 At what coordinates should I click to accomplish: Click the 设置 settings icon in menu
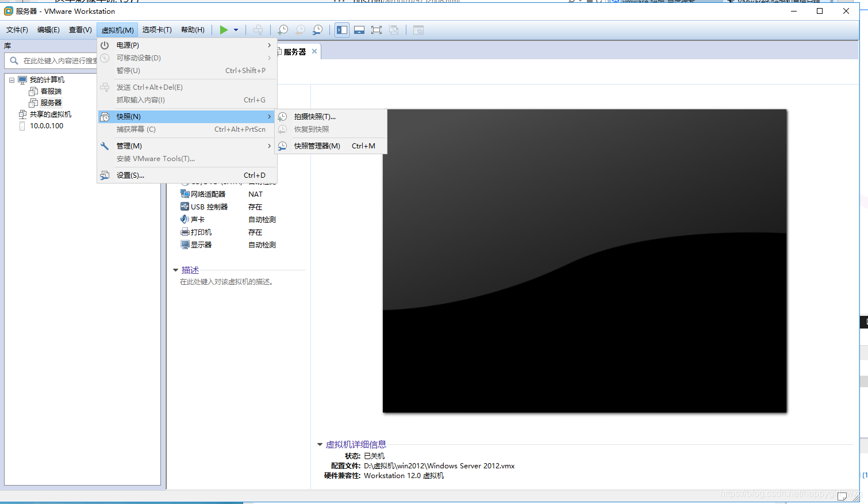coord(105,175)
